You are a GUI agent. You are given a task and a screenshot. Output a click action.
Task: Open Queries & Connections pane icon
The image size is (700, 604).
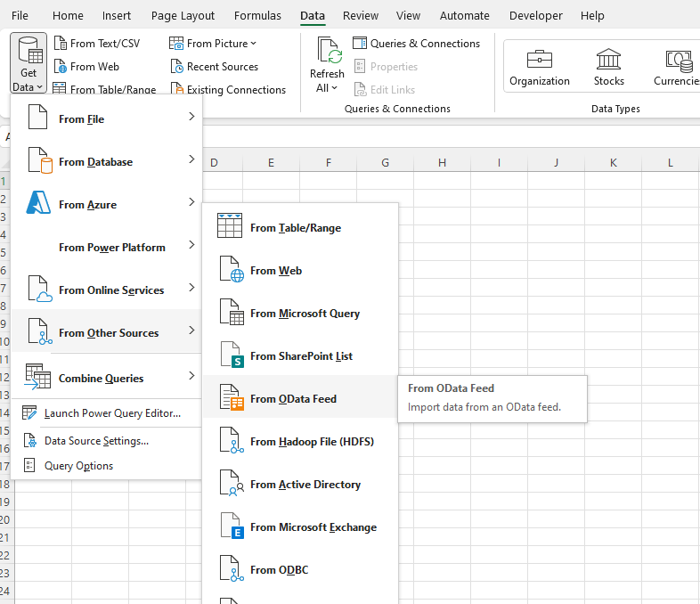click(360, 43)
